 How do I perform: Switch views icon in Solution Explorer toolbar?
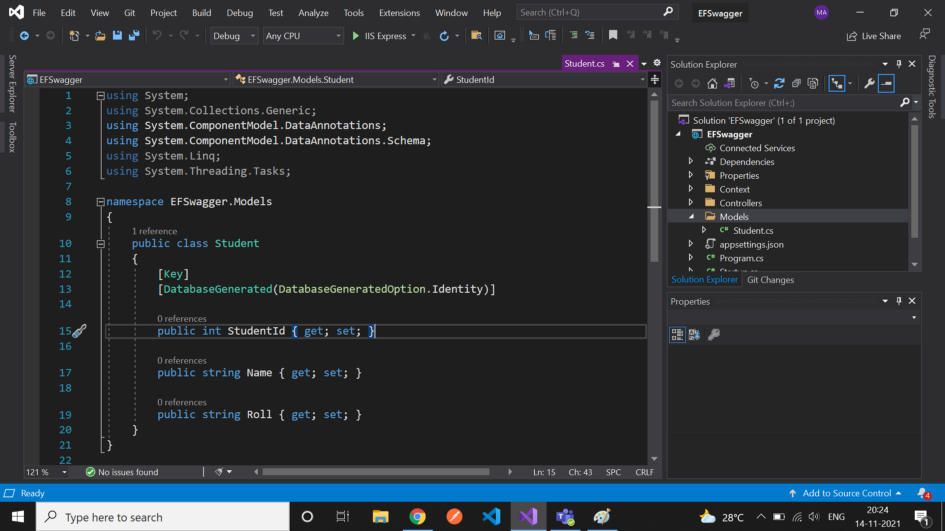point(729,84)
